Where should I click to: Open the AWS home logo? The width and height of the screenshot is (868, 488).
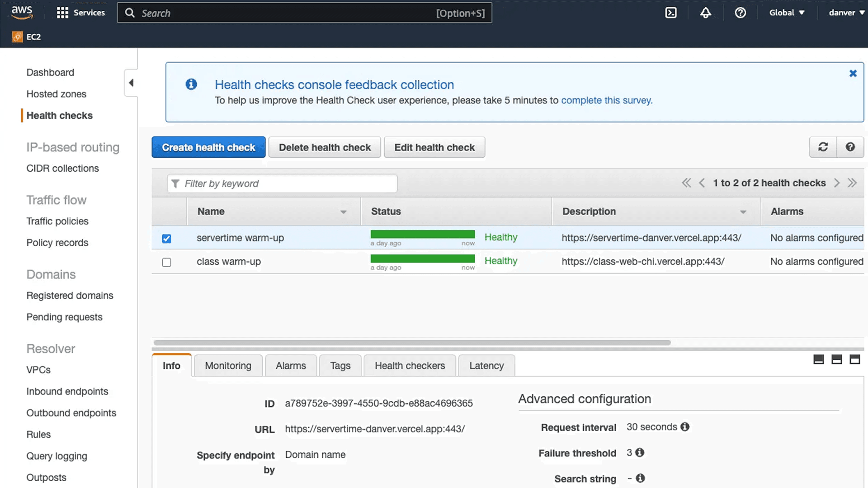(x=22, y=12)
